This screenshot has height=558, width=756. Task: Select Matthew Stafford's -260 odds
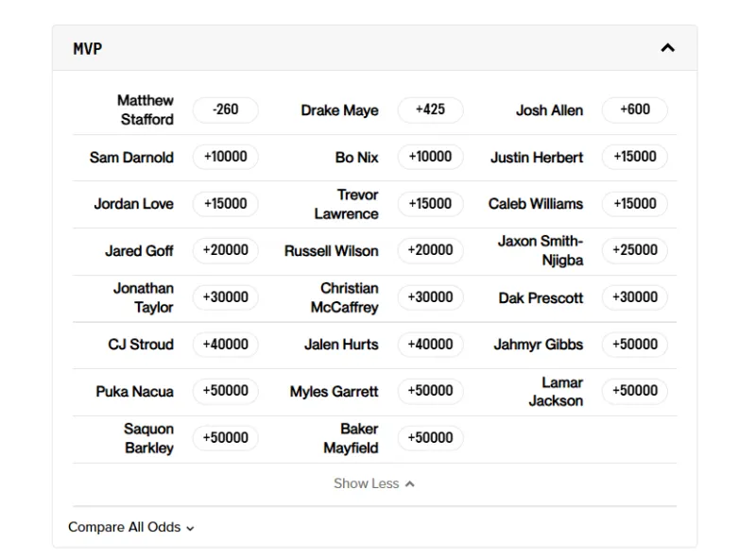(225, 110)
